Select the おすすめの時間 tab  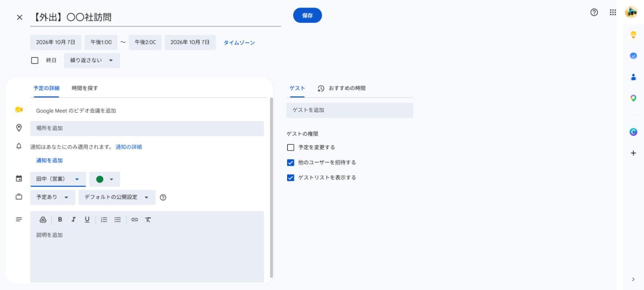point(341,88)
